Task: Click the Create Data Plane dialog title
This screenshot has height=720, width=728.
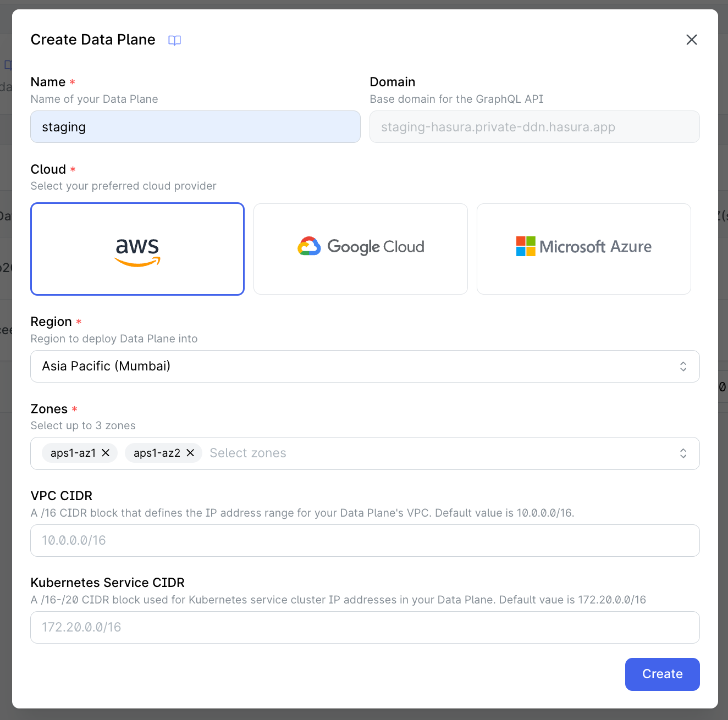Action: [93, 40]
